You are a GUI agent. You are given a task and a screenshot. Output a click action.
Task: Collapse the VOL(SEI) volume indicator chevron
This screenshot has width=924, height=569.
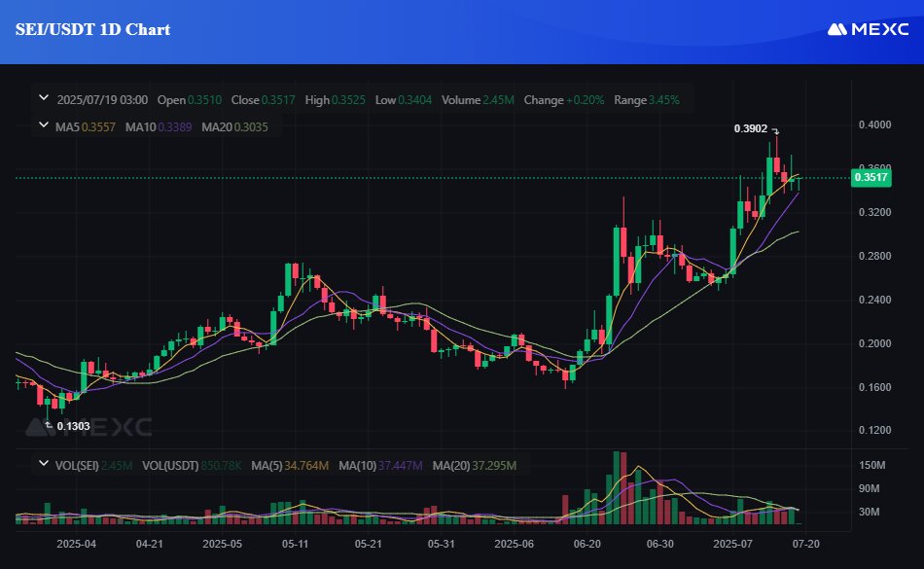[x=44, y=464]
